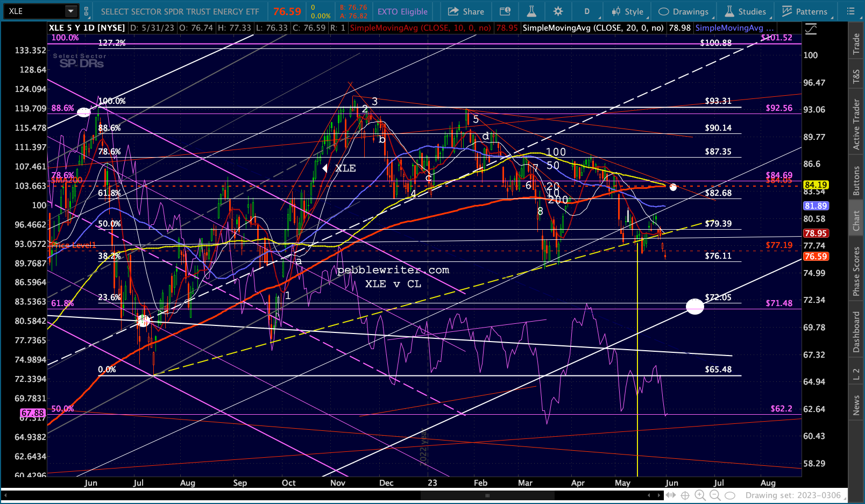This screenshot has height=504, width=865.
Task: Open the symbol selector dropdown arrow
Action: 71,11
